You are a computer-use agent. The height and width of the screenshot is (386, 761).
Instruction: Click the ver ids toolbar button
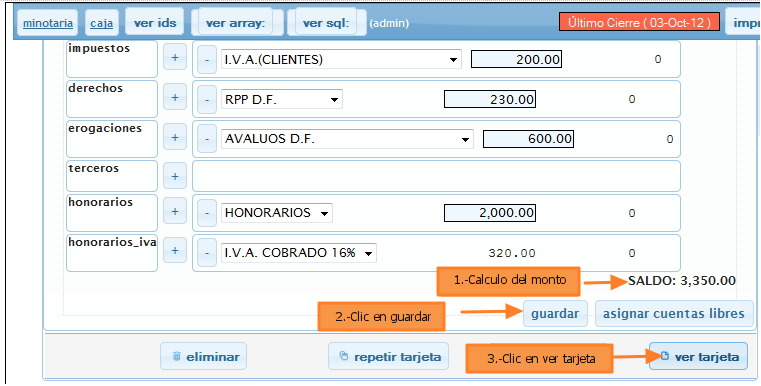[x=155, y=23]
